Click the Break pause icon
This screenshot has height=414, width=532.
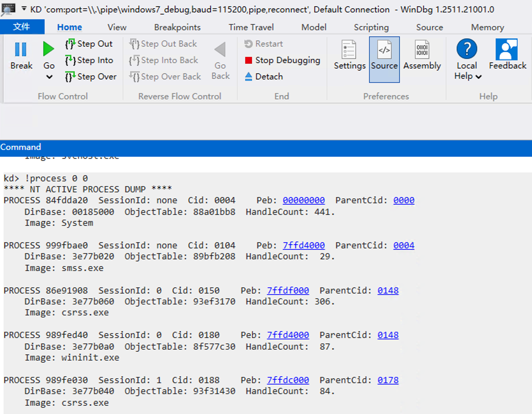click(21, 50)
